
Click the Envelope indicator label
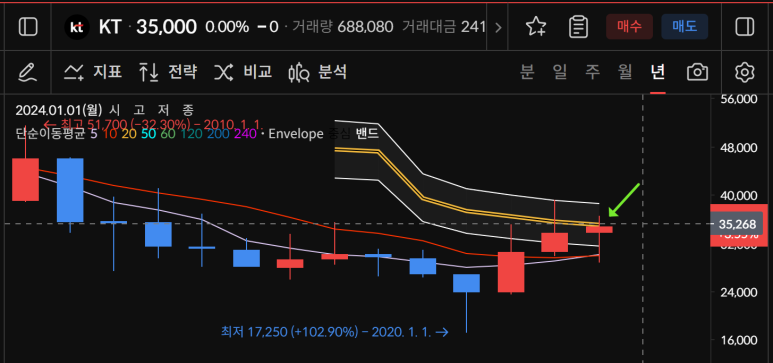[x=296, y=134]
